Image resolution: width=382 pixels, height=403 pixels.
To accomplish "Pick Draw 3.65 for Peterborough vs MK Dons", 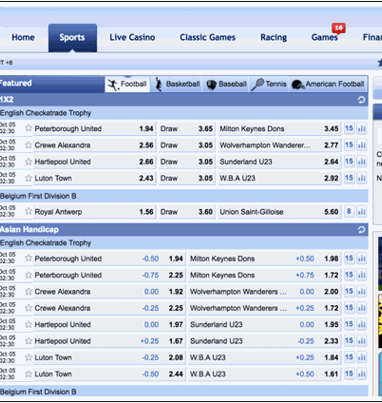I will pos(187,129).
